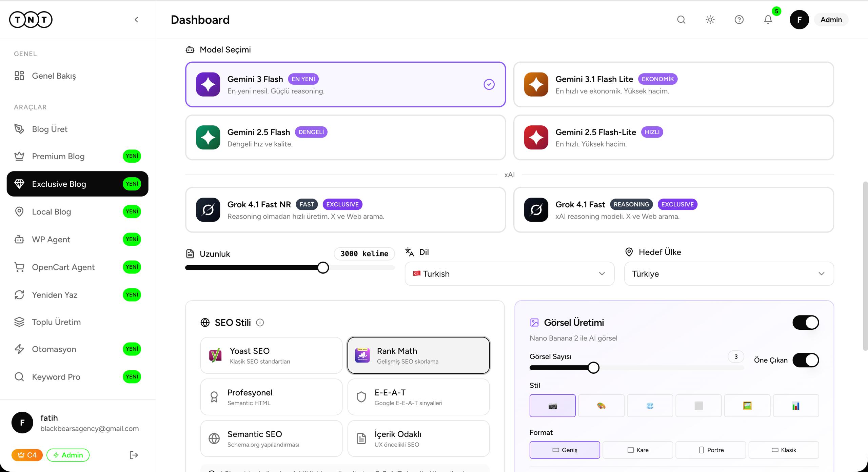Open OpenCart Agent from sidebar

[x=78, y=267]
